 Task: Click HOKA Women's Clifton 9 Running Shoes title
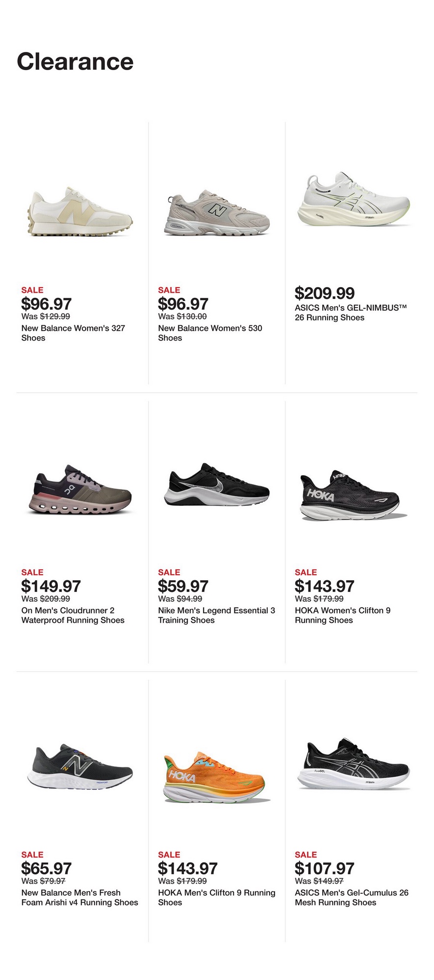coord(342,615)
